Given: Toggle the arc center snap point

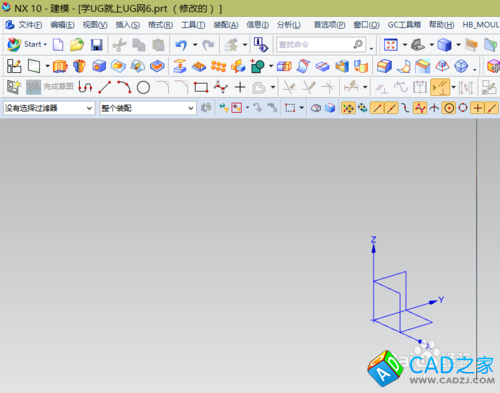Looking at the screenshot, I should (449, 108).
